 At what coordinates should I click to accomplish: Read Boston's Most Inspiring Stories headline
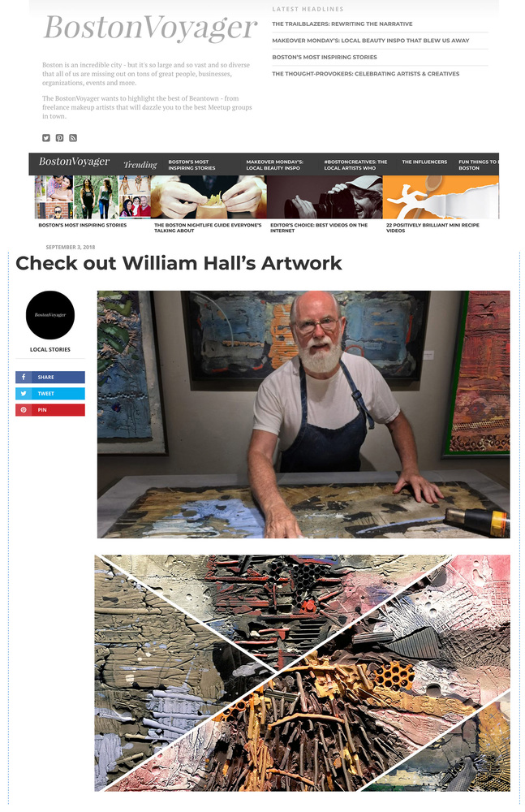(x=325, y=57)
